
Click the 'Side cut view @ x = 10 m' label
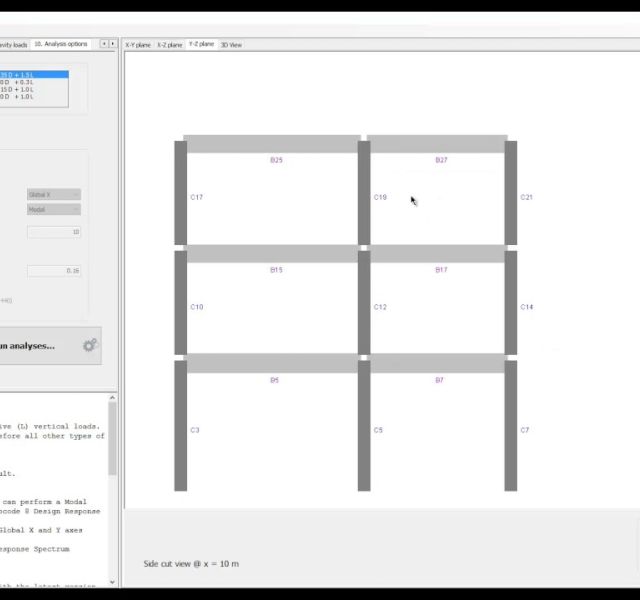(x=191, y=564)
